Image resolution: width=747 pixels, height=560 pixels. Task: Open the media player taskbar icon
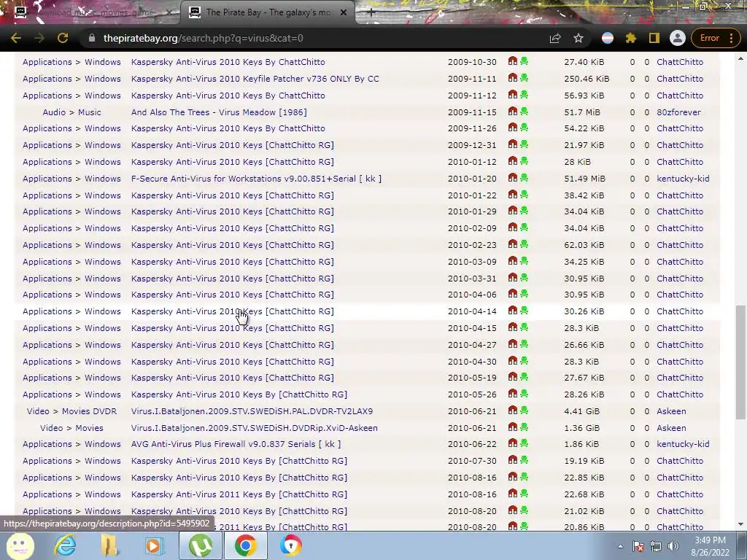click(x=153, y=545)
